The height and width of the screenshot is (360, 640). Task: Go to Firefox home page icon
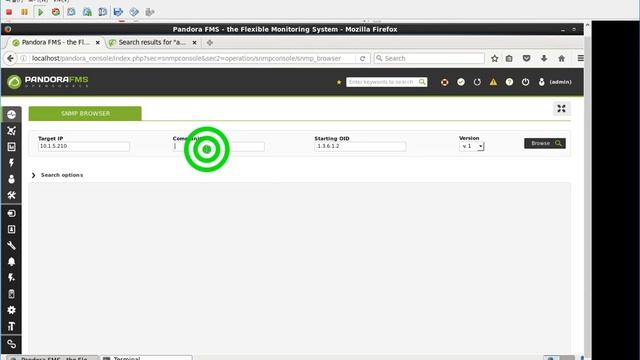pyautogui.click(x=562, y=58)
